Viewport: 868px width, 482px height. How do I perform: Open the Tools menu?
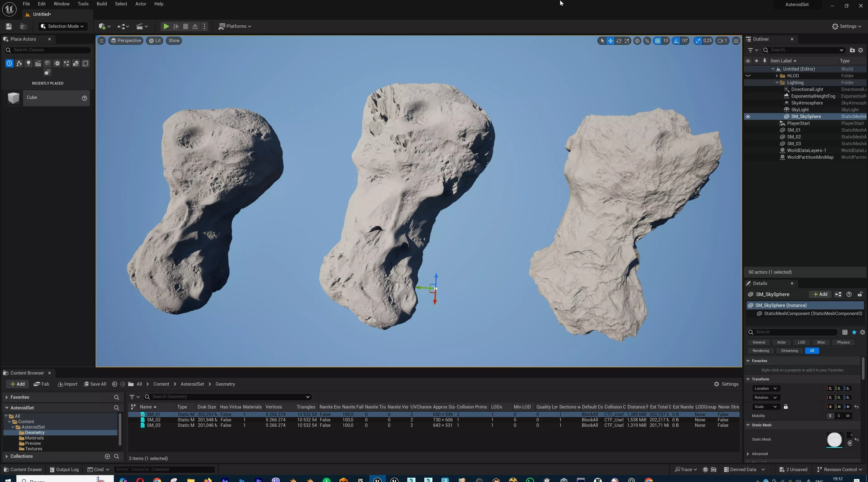83,4
